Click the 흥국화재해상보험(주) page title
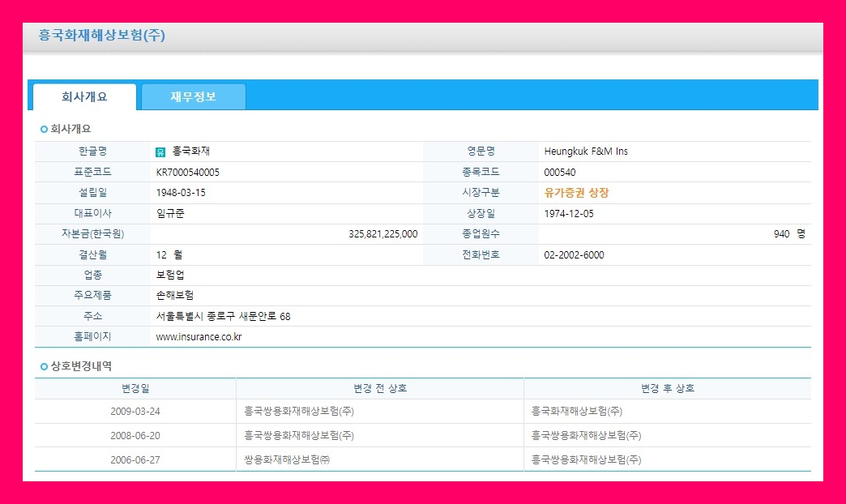This screenshot has width=846, height=504. click(x=101, y=35)
